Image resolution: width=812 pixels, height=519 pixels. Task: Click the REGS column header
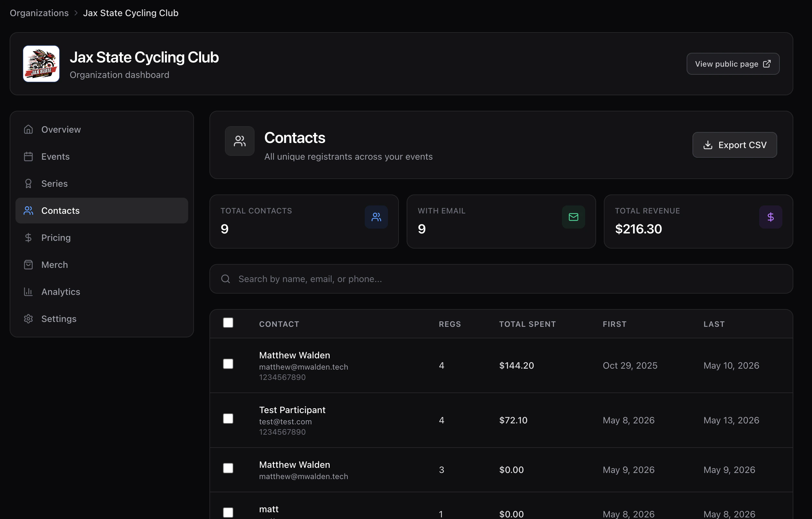pyautogui.click(x=450, y=324)
